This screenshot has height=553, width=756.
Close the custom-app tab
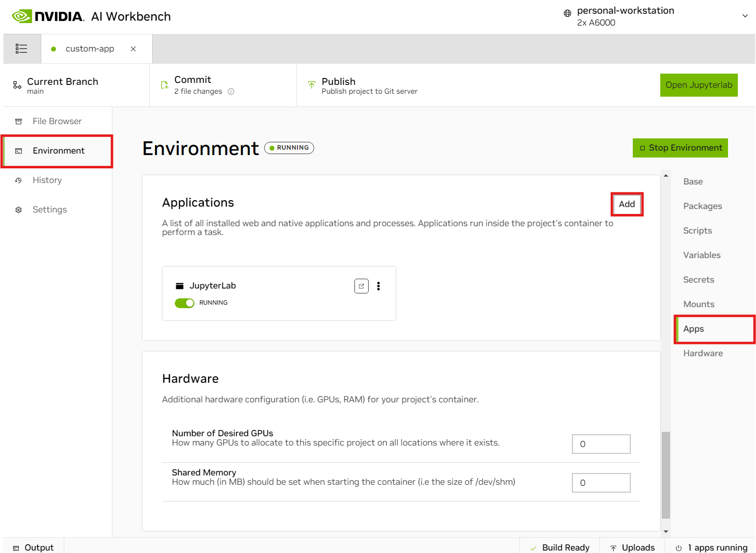coord(133,49)
